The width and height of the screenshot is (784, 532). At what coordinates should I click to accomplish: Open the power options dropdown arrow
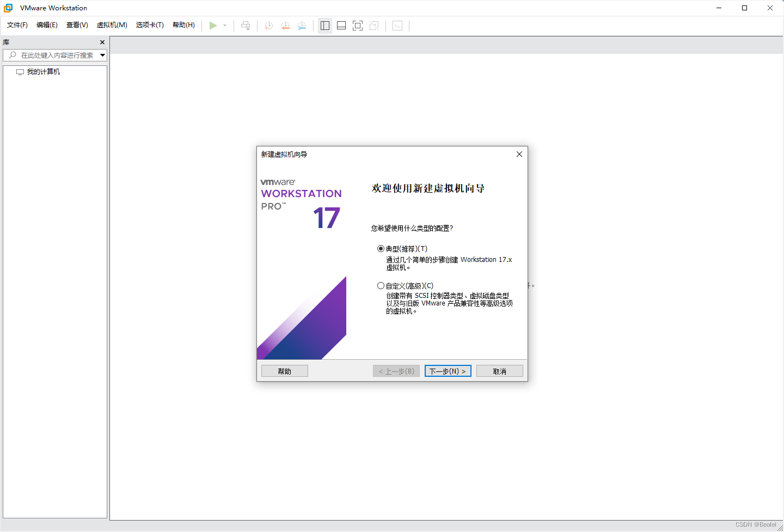(225, 26)
